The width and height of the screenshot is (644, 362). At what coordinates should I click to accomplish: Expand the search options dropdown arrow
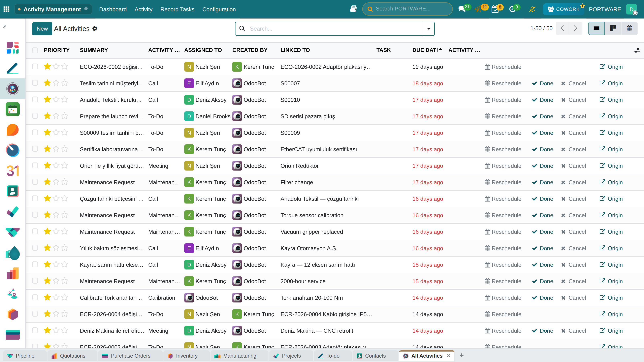tap(428, 29)
